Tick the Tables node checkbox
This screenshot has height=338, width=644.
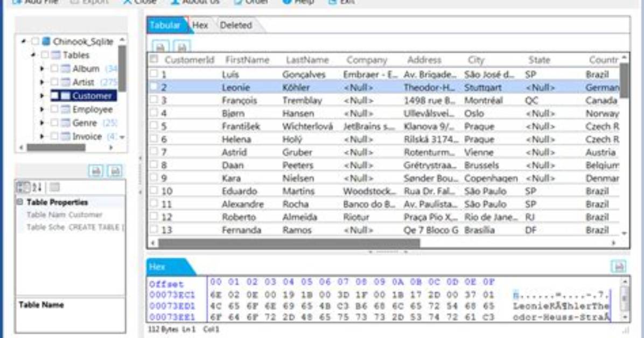45,55
